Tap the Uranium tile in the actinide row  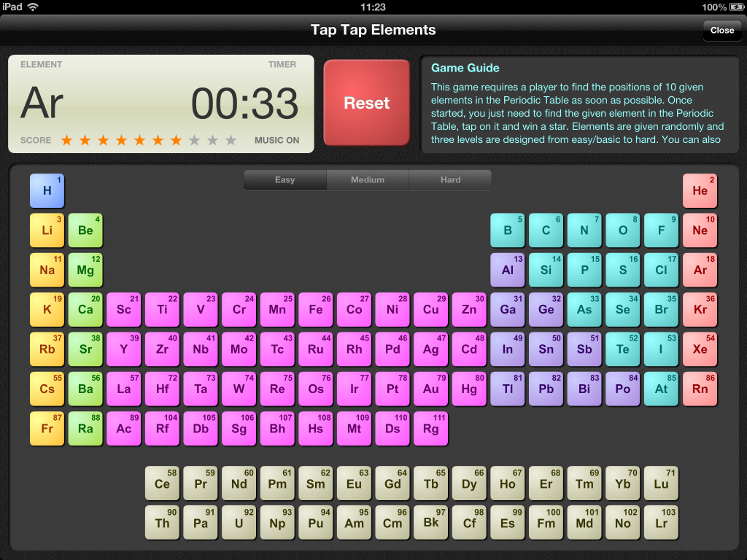[239, 522]
